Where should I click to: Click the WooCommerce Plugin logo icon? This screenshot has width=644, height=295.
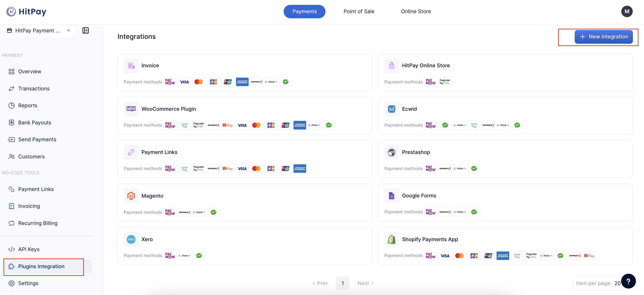click(131, 109)
